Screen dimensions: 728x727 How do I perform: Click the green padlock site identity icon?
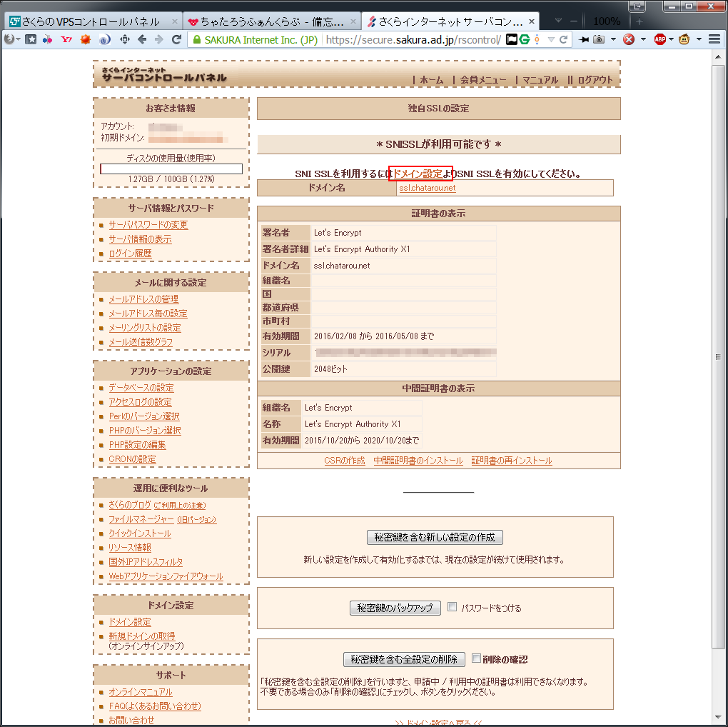point(197,39)
